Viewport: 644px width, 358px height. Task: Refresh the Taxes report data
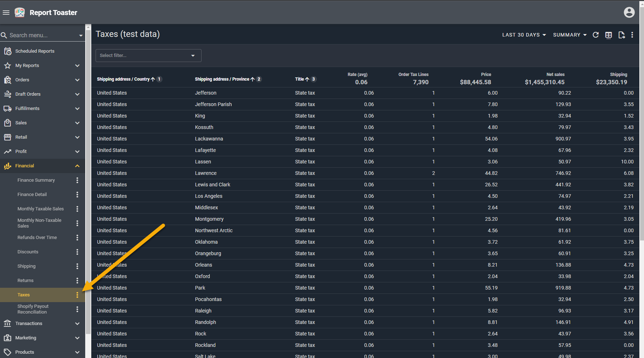tap(596, 35)
